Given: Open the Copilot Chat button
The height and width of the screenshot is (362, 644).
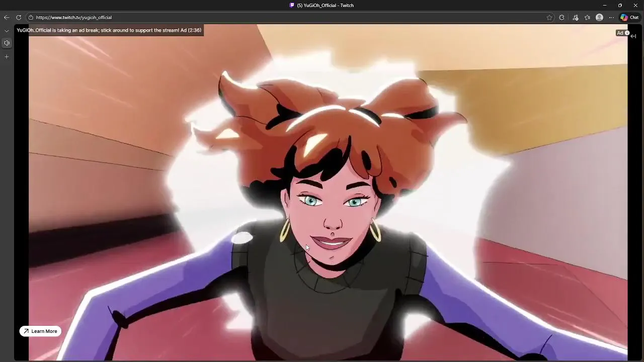Looking at the screenshot, I should point(630,17).
